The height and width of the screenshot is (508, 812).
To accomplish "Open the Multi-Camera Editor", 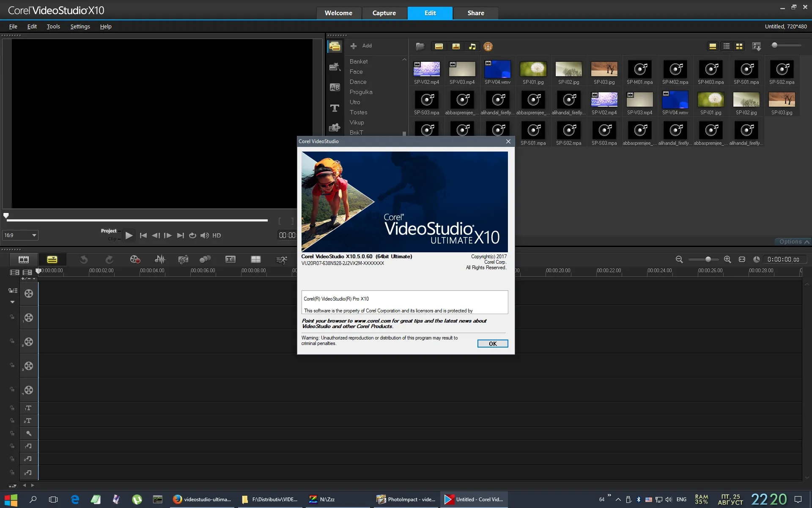I will click(256, 260).
